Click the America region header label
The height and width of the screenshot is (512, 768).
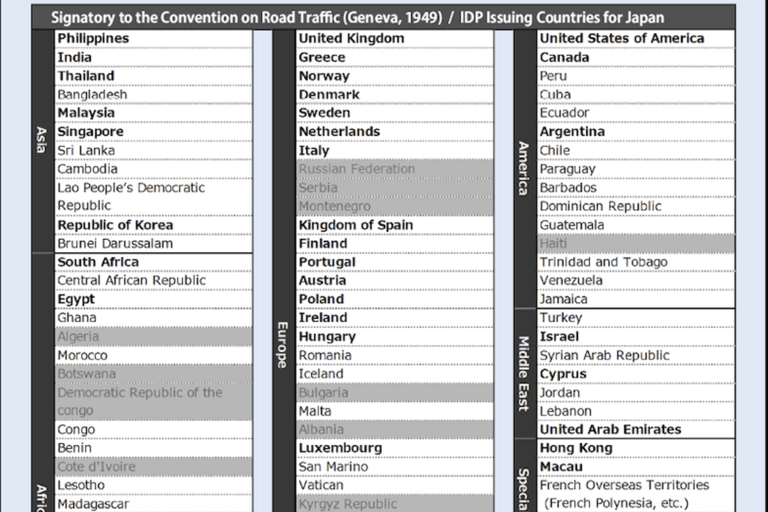(x=522, y=168)
